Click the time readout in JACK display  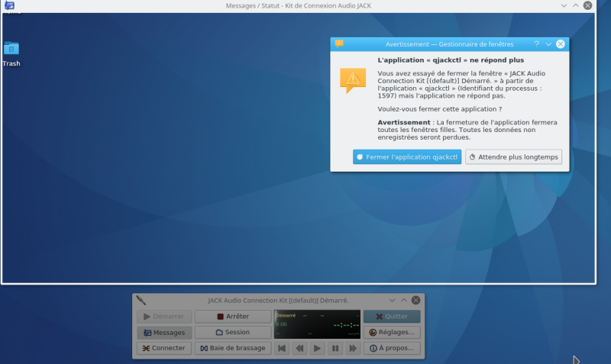coord(347,325)
